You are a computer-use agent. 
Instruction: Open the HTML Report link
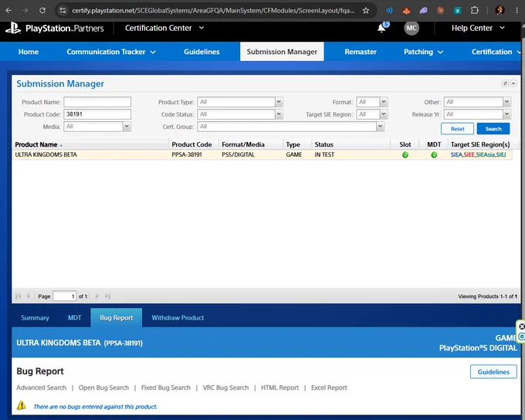tap(280, 388)
